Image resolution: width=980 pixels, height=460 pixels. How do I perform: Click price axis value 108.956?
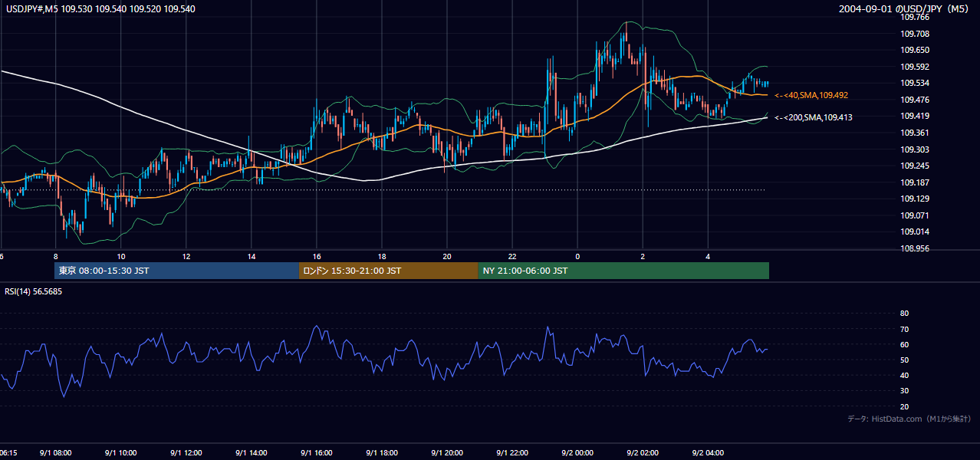click(x=915, y=248)
